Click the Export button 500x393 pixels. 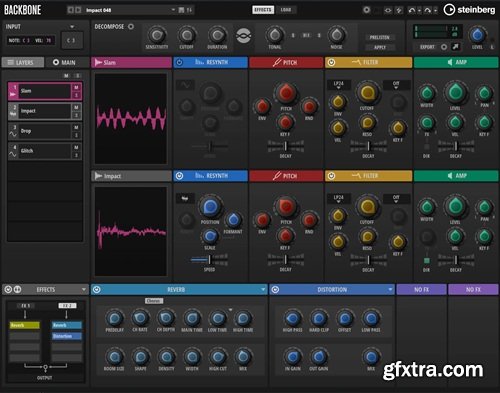(428, 47)
